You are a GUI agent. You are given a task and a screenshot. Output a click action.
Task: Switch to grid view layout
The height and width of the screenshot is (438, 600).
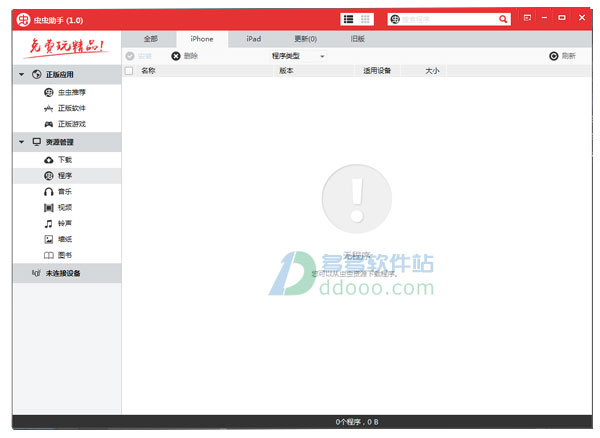[x=365, y=19]
